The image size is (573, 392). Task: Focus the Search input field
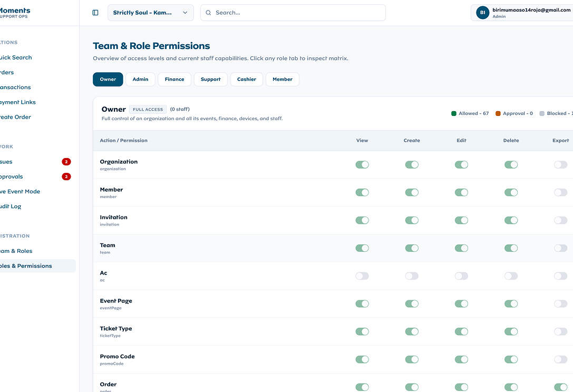(293, 13)
